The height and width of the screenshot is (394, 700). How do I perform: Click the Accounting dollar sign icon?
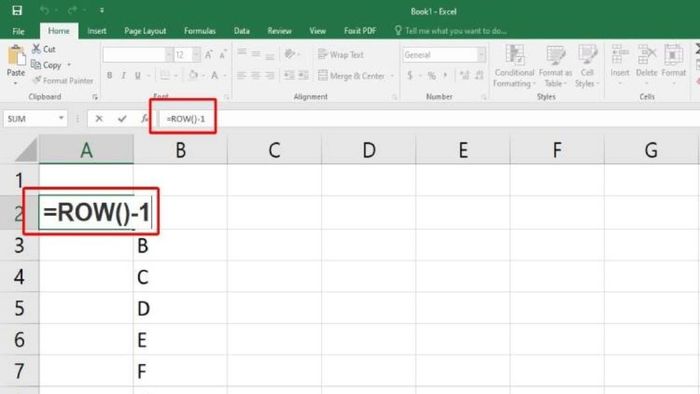pyautogui.click(x=410, y=75)
